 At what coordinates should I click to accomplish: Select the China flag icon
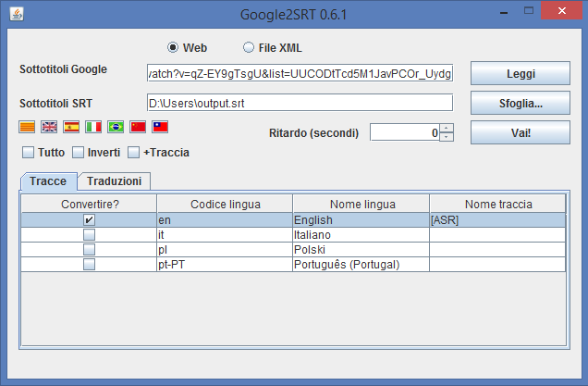pyautogui.click(x=138, y=127)
